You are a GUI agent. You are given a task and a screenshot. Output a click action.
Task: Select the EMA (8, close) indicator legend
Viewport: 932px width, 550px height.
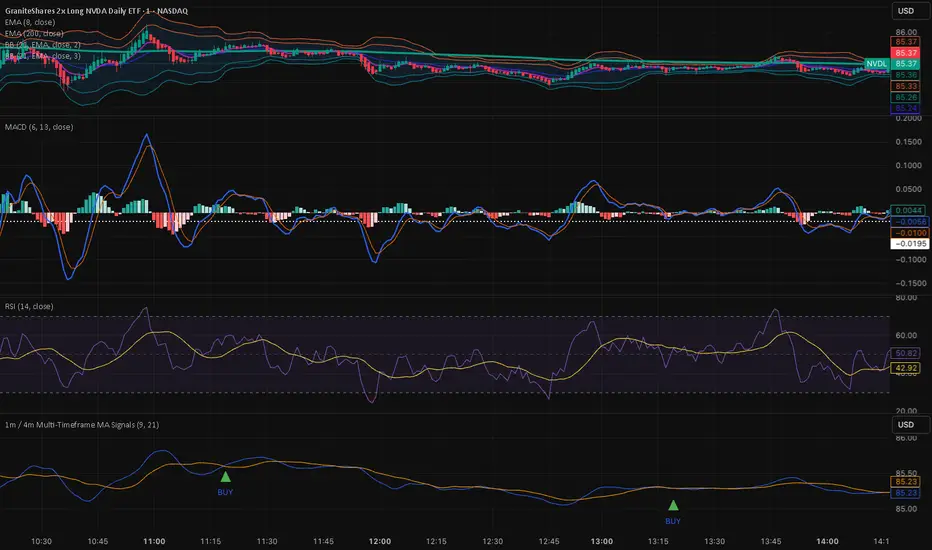30,22
